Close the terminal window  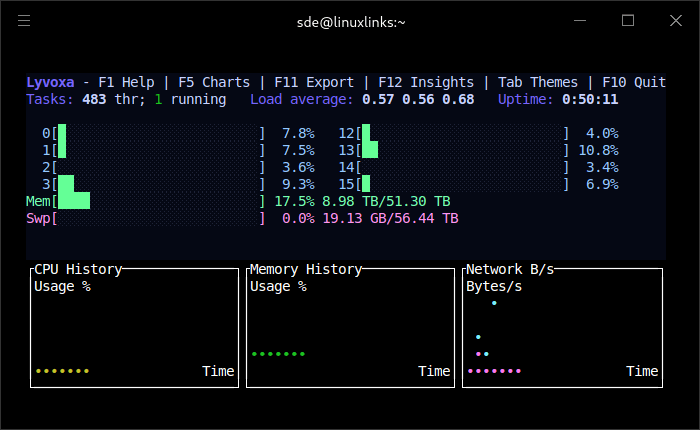[675, 21]
